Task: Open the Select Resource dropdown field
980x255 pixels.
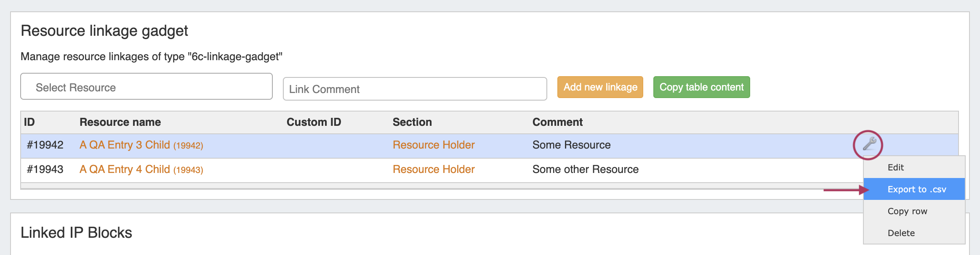Action: (x=146, y=87)
